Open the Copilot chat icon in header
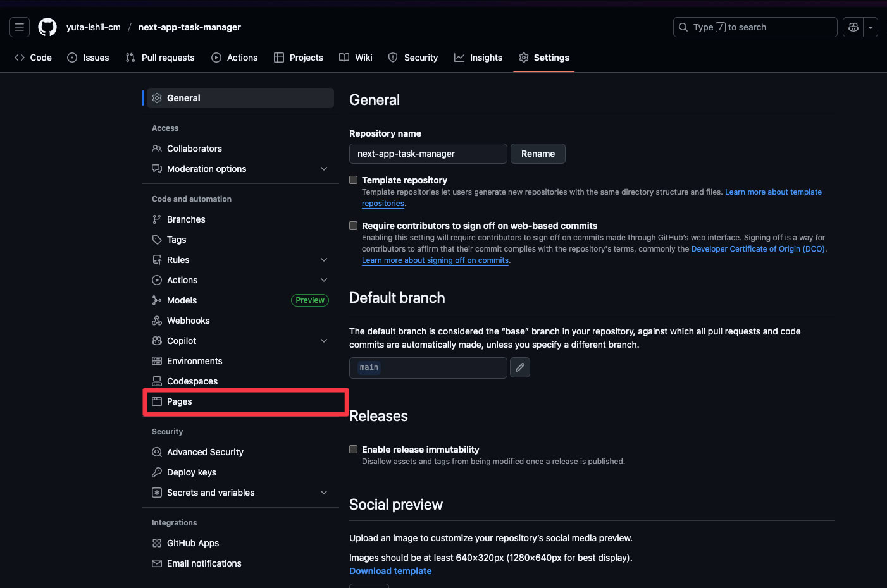 pyautogui.click(x=853, y=27)
